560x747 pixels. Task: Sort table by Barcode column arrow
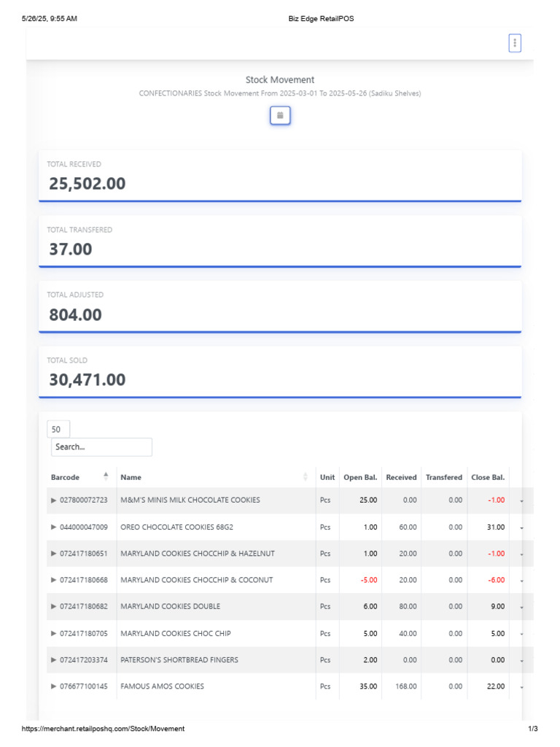point(106,476)
